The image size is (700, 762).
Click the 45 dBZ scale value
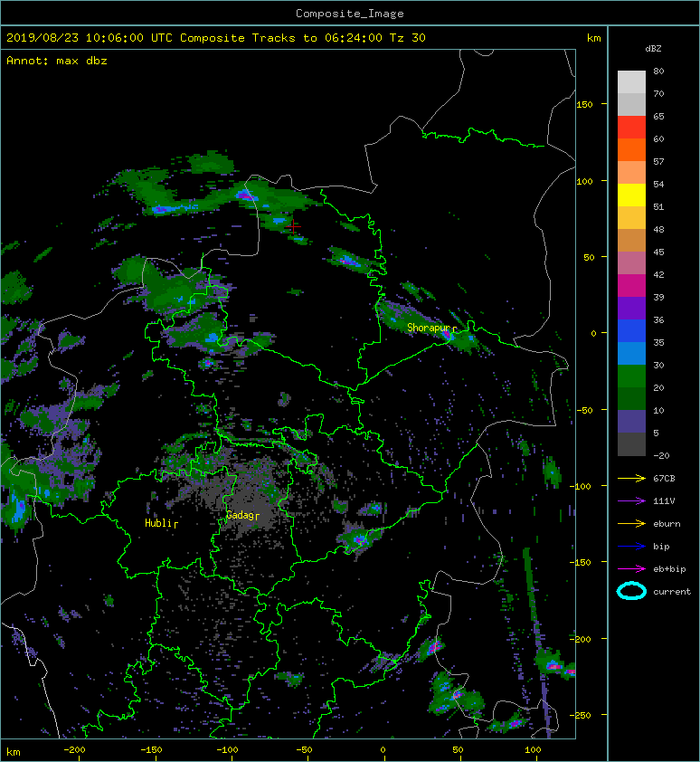658,252
